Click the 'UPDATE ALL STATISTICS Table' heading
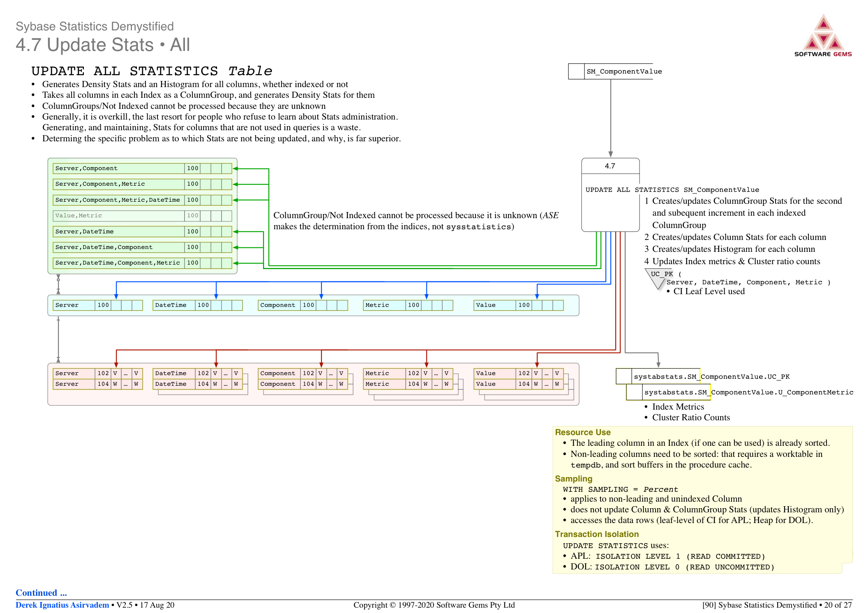This screenshot has height=613, width=868. [152, 71]
